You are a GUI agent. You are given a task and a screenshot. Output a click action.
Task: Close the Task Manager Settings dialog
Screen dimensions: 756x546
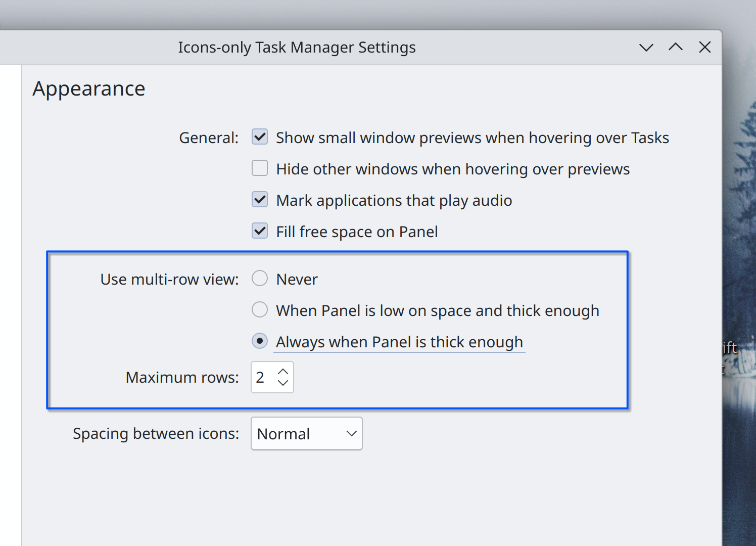coord(704,48)
